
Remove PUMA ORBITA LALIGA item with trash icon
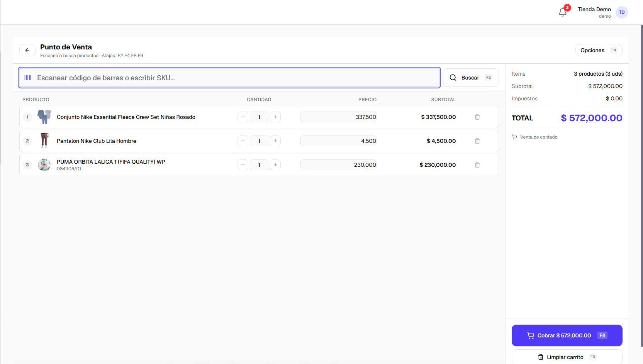pyautogui.click(x=477, y=165)
